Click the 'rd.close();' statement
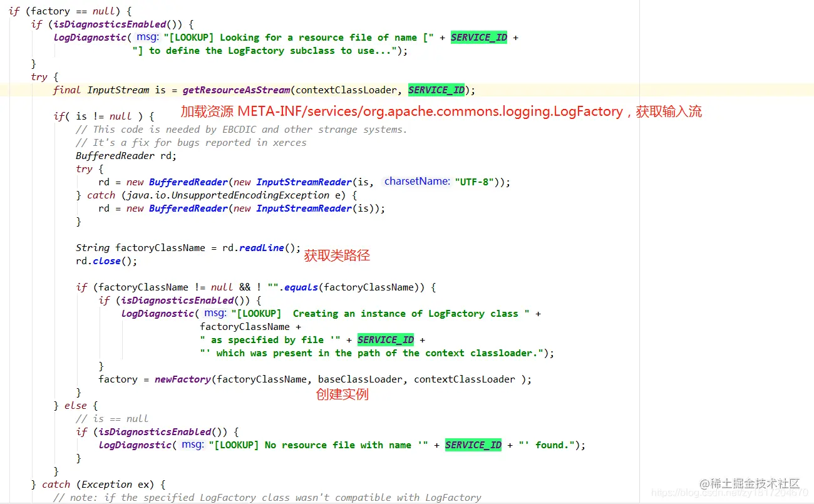Viewport: 814px width, 504px height. click(x=106, y=261)
